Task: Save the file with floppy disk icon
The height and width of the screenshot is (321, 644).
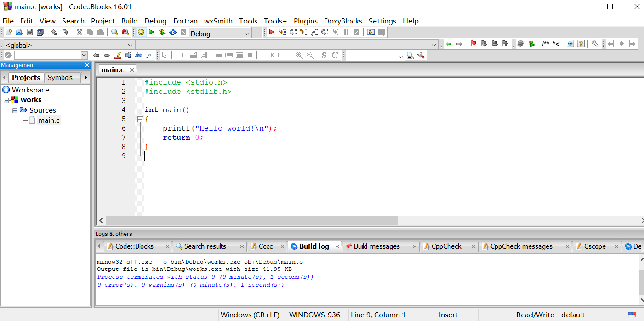Action: pyautogui.click(x=30, y=32)
